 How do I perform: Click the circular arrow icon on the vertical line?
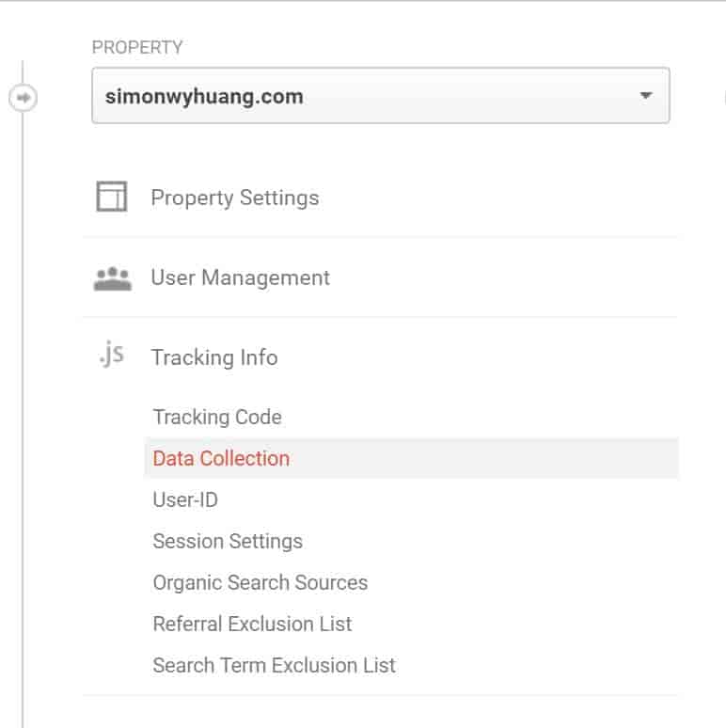tap(23, 98)
